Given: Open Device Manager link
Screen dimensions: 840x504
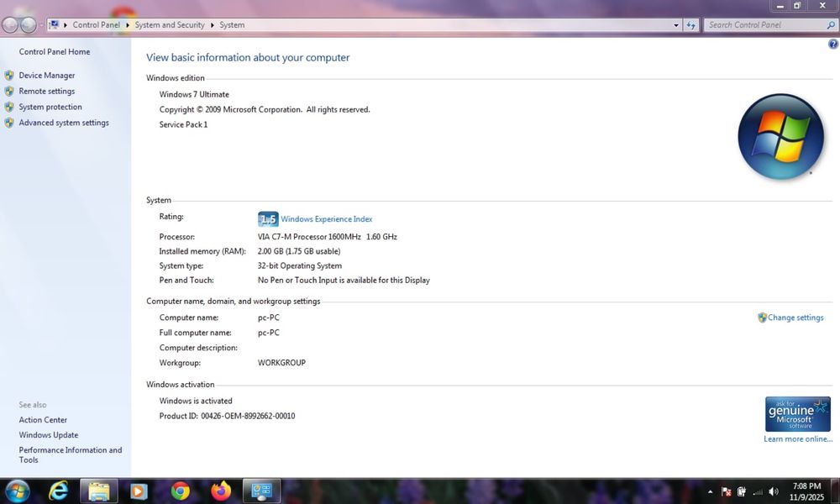Looking at the screenshot, I should point(46,76).
